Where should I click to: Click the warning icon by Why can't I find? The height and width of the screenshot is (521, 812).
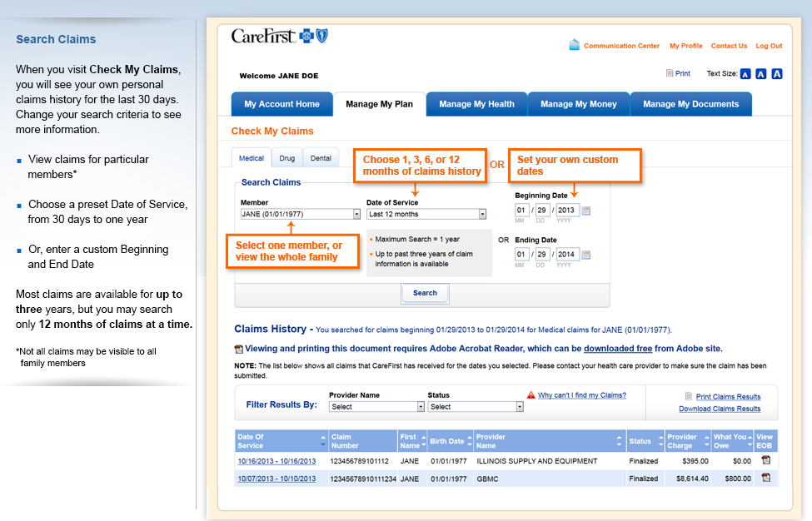tap(531, 395)
